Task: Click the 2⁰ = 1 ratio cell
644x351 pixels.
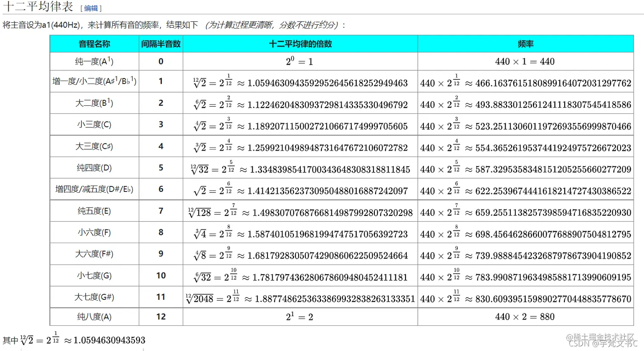Action: click(300, 61)
